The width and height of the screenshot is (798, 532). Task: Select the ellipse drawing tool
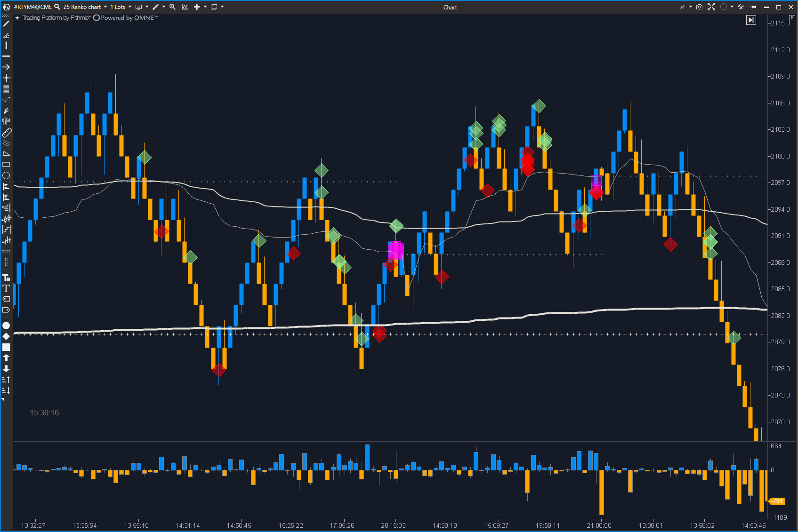6,175
